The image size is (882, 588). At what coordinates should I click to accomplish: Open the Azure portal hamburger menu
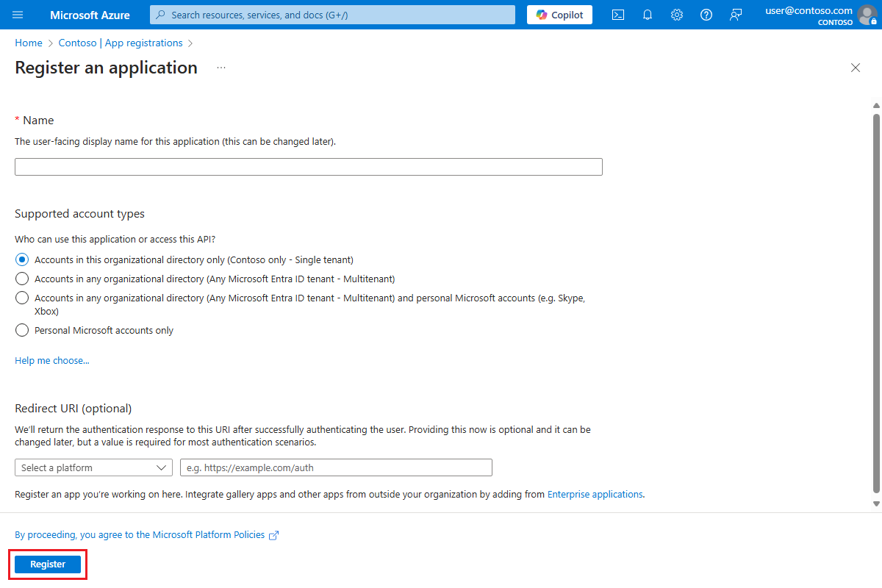[x=18, y=15]
